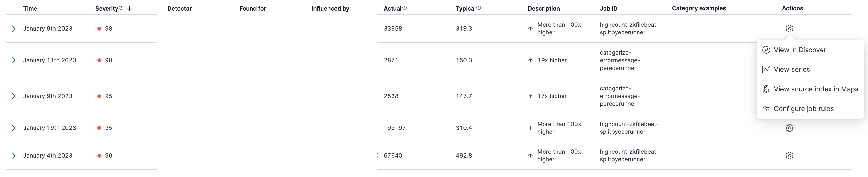
Task: Open actions gear for January 4th 2023 row
Action: click(790, 156)
